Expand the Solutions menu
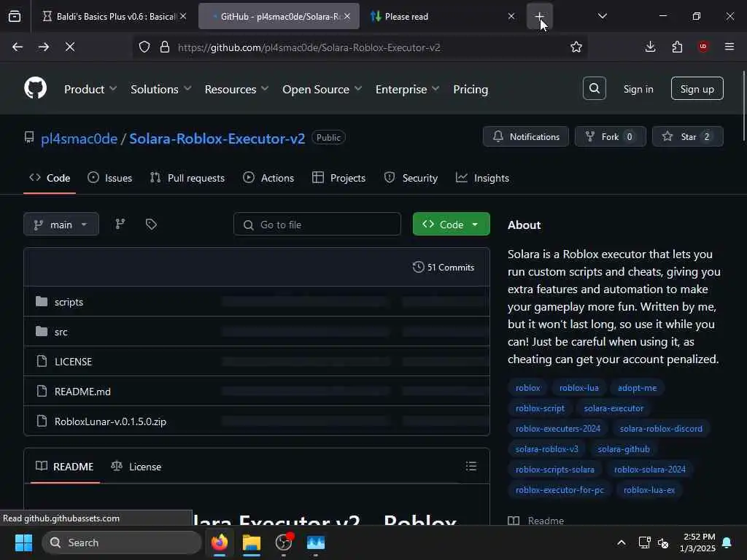This screenshot has height=560, width=747. click(x=160, y=89)
